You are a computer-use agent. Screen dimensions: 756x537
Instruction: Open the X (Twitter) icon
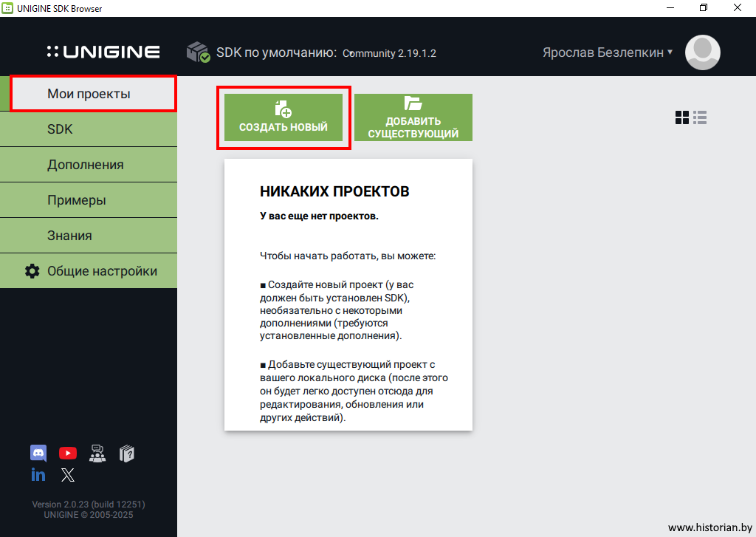coord(68,475)
